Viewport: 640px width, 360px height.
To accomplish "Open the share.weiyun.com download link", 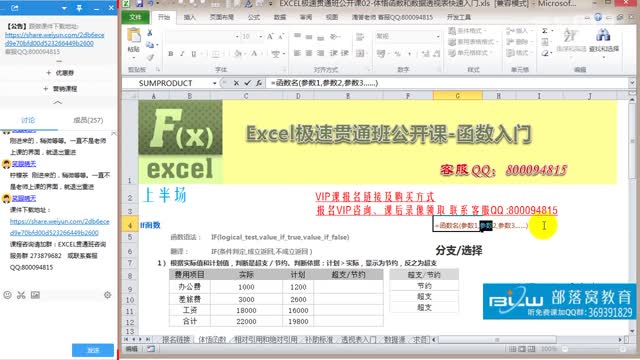I will tap(54, 39).
